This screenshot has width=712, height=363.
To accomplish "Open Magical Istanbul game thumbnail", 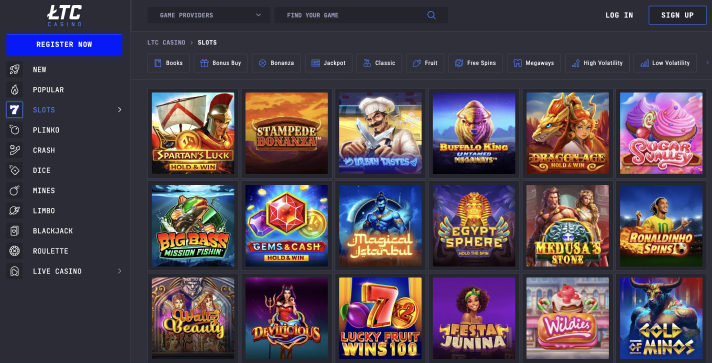I will 380,226.
